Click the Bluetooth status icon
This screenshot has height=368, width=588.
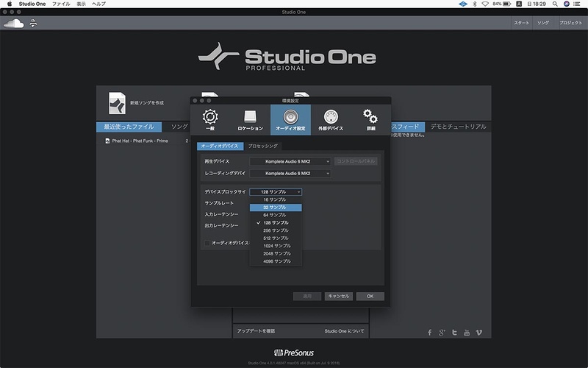[x=474, y=4]
